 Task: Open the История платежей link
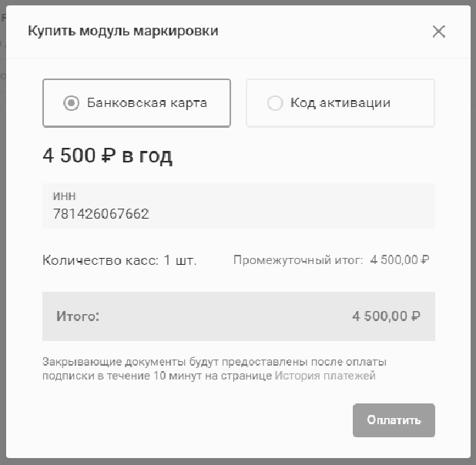[324, 376]
